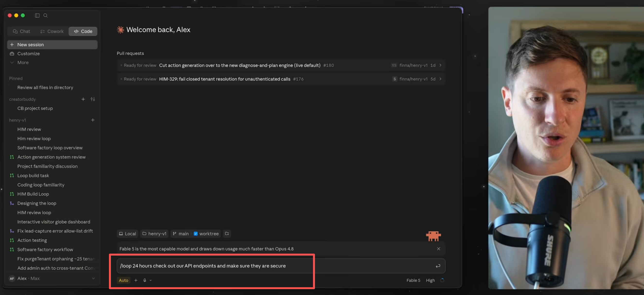Click the S size badge on pull request #176
This screenshot has width=644, height=295.
pos(394,79)
